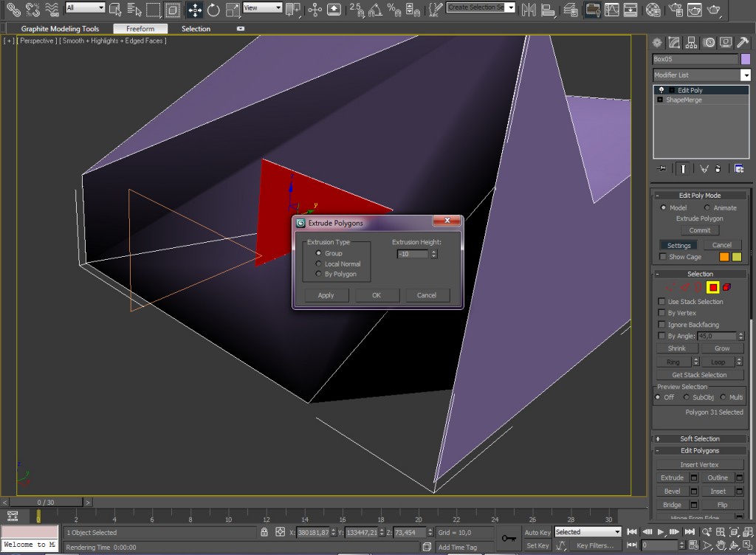756x555 pixels.
Task: Click the Mirror tool icon
Action: coord(529,9)
